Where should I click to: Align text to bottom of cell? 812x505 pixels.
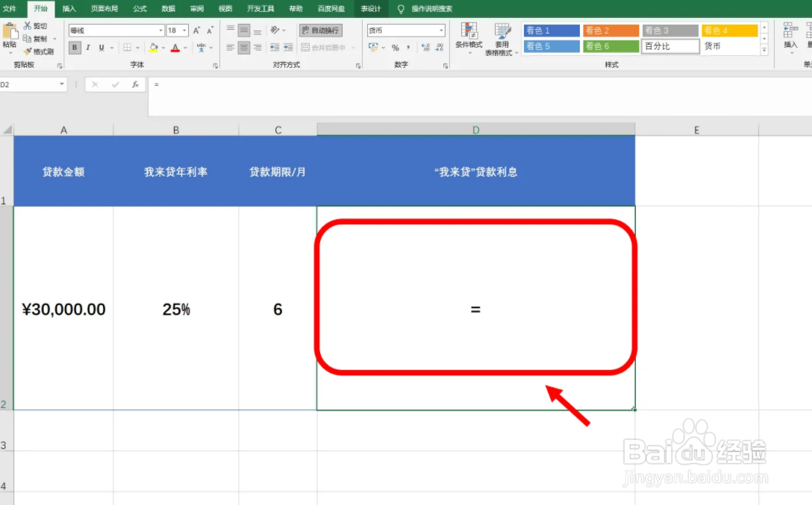[257, 31]
